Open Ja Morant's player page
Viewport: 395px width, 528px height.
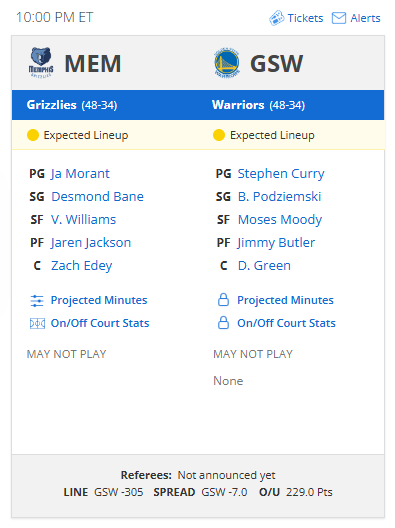point(80,174)
